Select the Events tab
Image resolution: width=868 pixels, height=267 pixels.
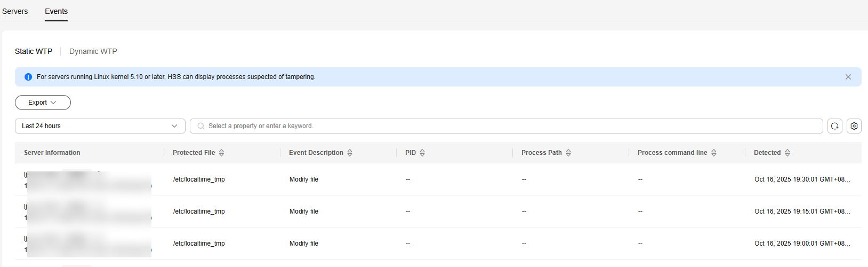tap(56, 11)
